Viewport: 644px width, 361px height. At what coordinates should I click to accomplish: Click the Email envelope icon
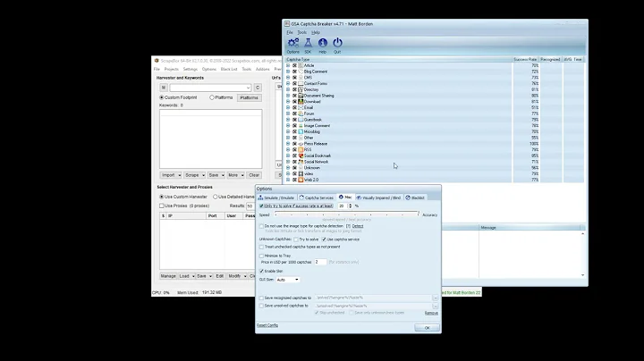[x=301, y=107]
